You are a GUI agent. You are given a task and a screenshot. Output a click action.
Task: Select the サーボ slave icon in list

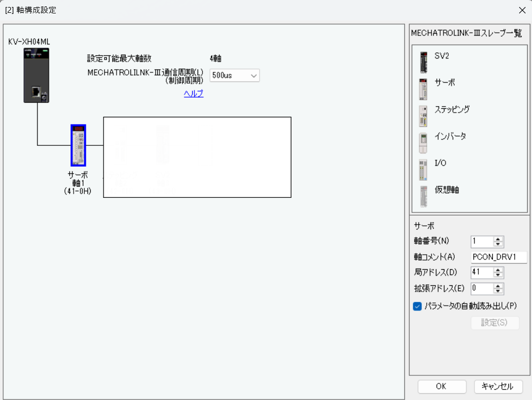[x=423, y=90]
